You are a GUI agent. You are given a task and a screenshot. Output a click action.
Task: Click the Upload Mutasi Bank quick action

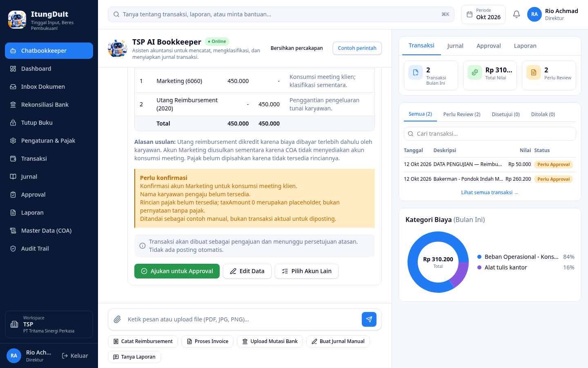[270, 341]
